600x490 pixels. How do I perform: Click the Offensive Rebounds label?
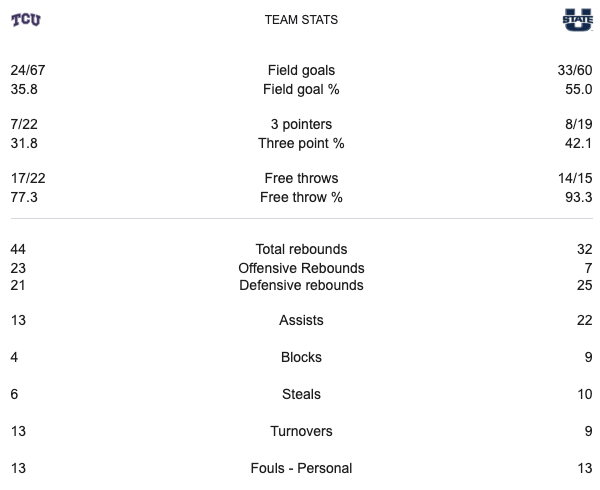[301, 268]
